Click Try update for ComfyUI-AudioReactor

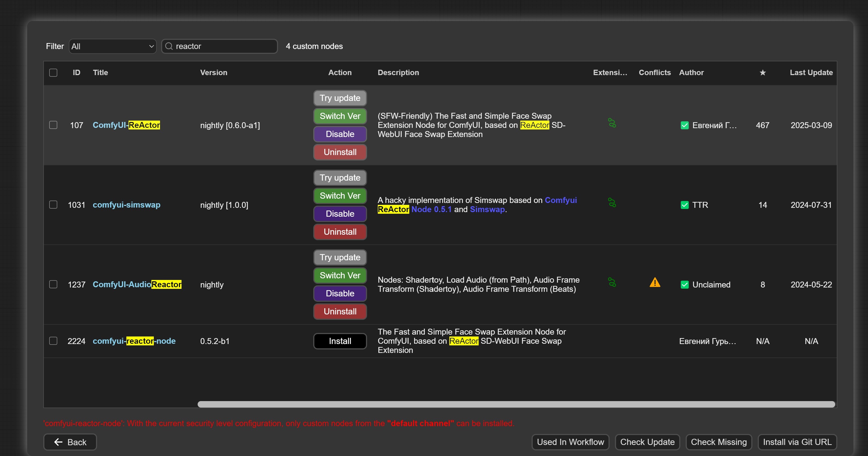point(340,257)
